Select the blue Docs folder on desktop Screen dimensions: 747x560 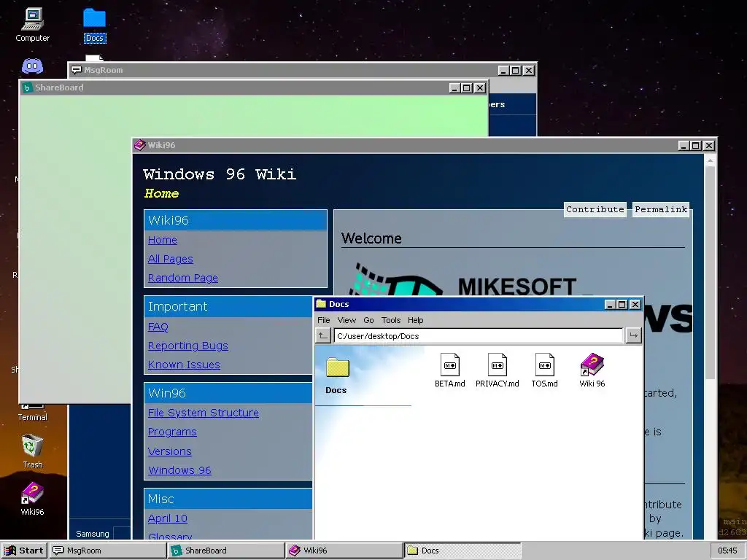tap(94, 25)
